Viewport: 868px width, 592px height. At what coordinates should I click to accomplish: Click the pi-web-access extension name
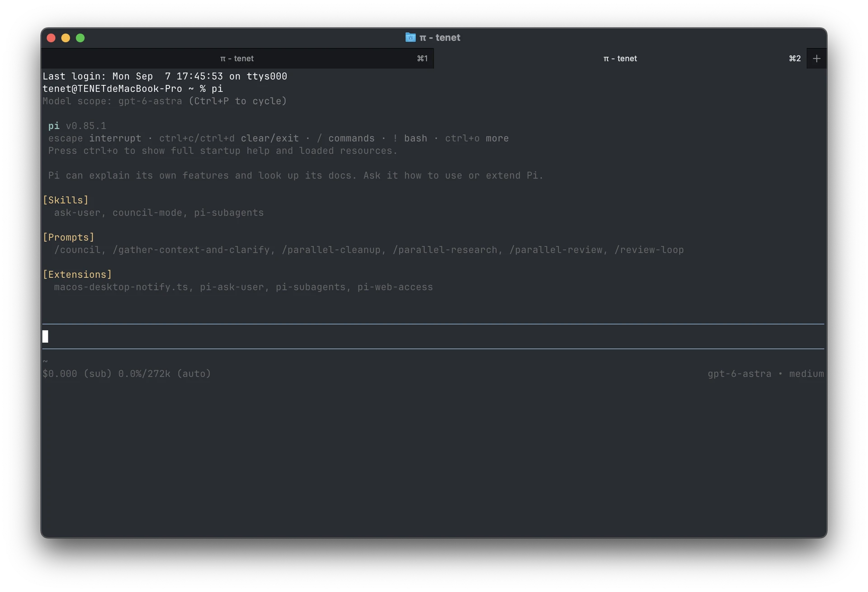[395, 287]
